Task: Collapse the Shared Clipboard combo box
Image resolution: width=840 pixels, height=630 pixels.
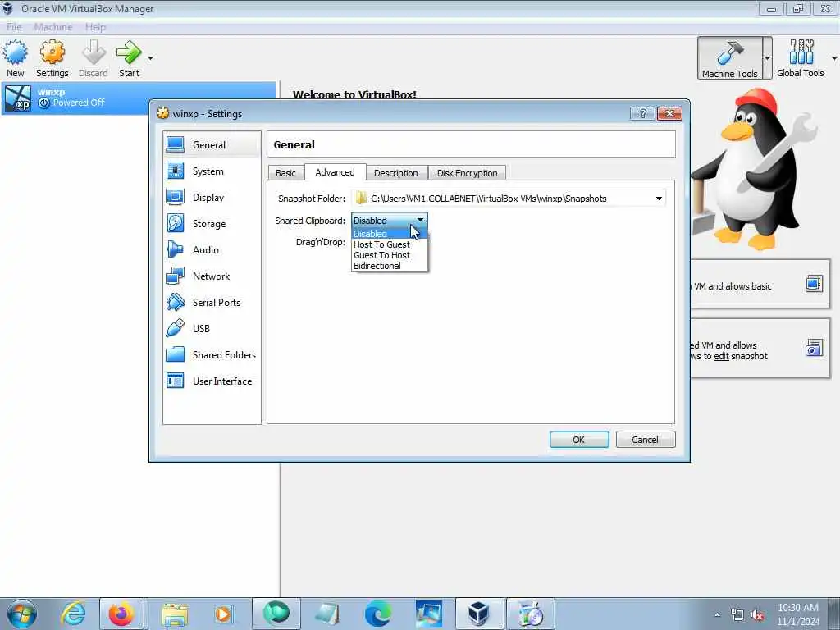Action: pyautogui.click(x=390, y=220)
